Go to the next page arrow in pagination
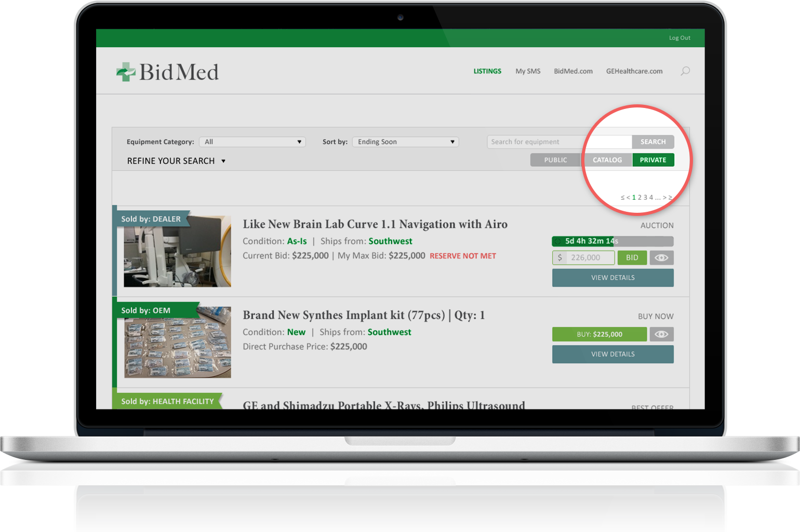The width and height of the screenshot is (800, 532). coord(664,198)
